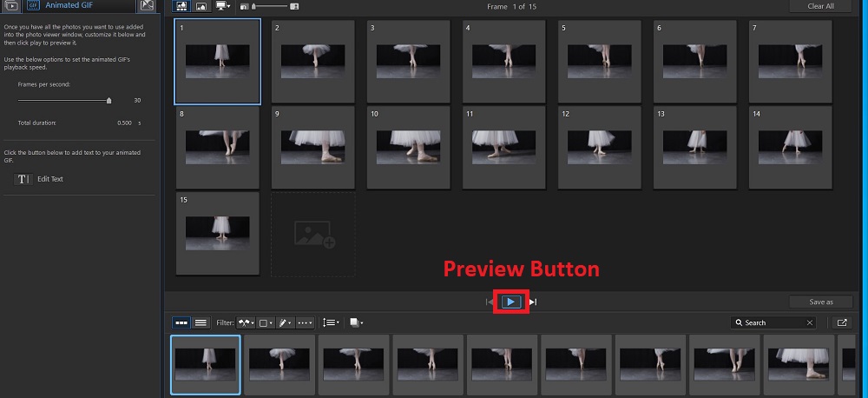The height and width of the screenshot is (398, 868).
Task: Select fourth filmstrip thumbnail
Action: pyautogui.click(x=428, y=365)
